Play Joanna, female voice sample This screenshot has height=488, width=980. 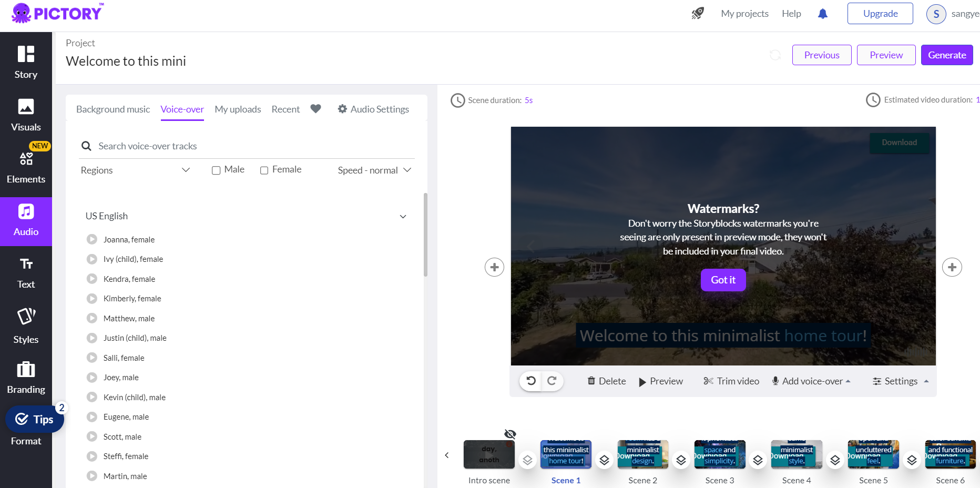(92, 239)
